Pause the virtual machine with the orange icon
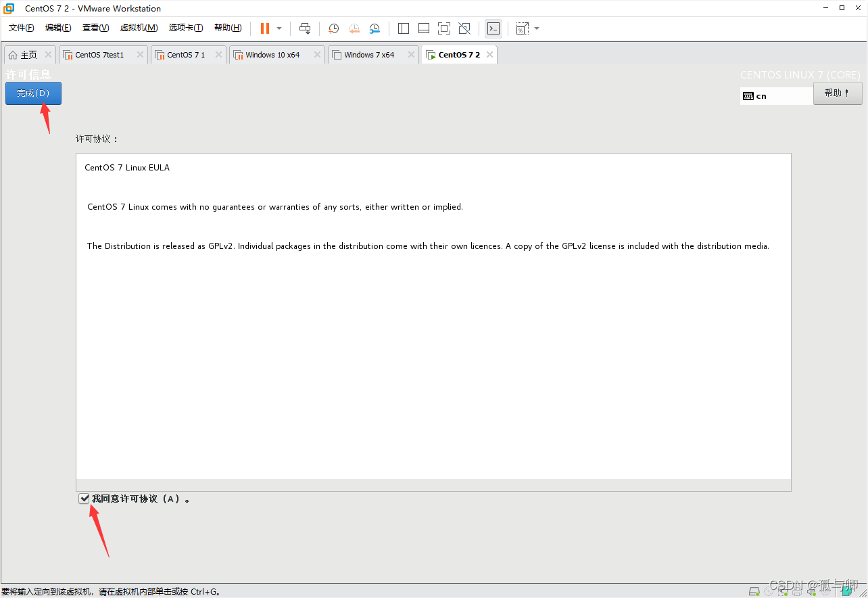The width and height of the screenshot is (868, 598). [x=265, y=28]
